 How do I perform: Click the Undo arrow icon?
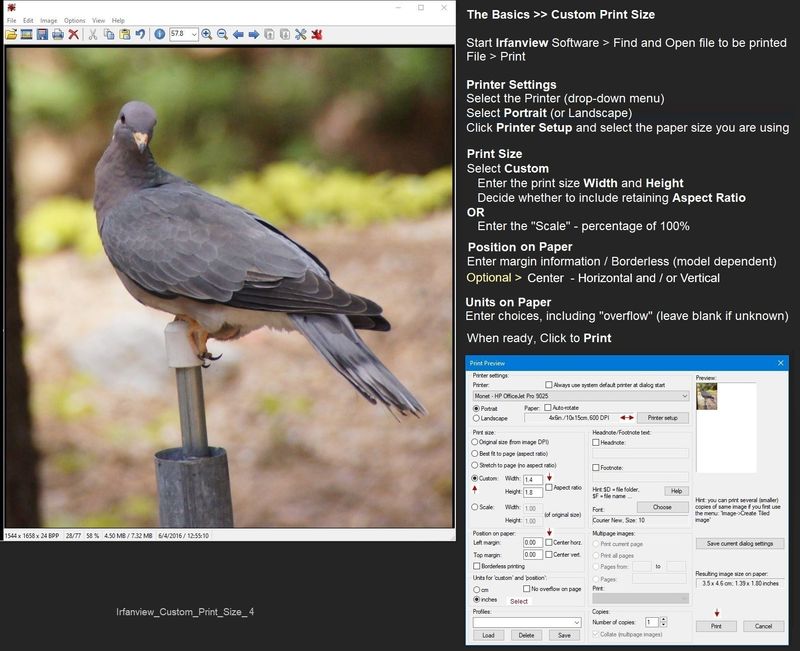(x=140, y=34)
